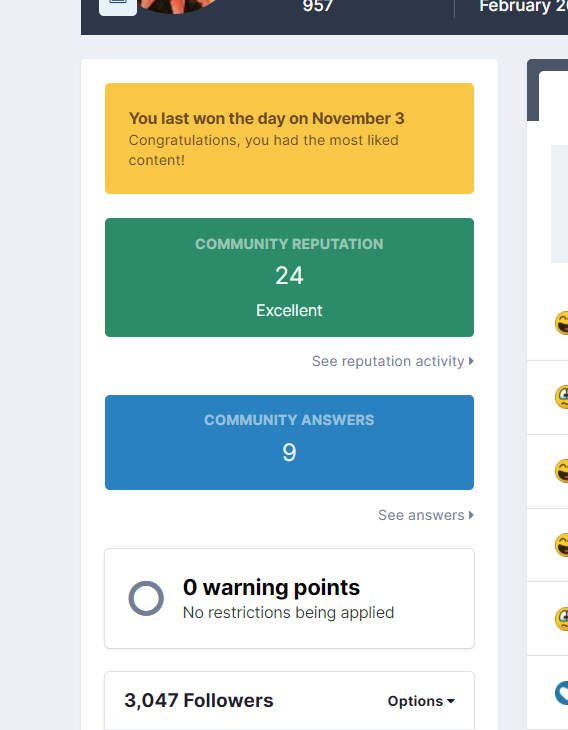Click the second crying-laugh emoji icon

click(x=561, y=397)
